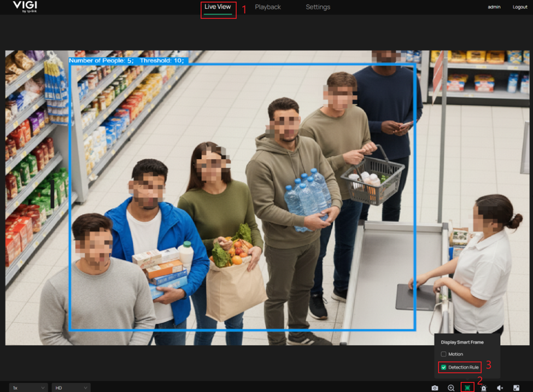Image resolution: width=533 pixels, height=392 pixels.
Task: Select the Live View tab
Action: pyautogui.click(x=218, y=7)
